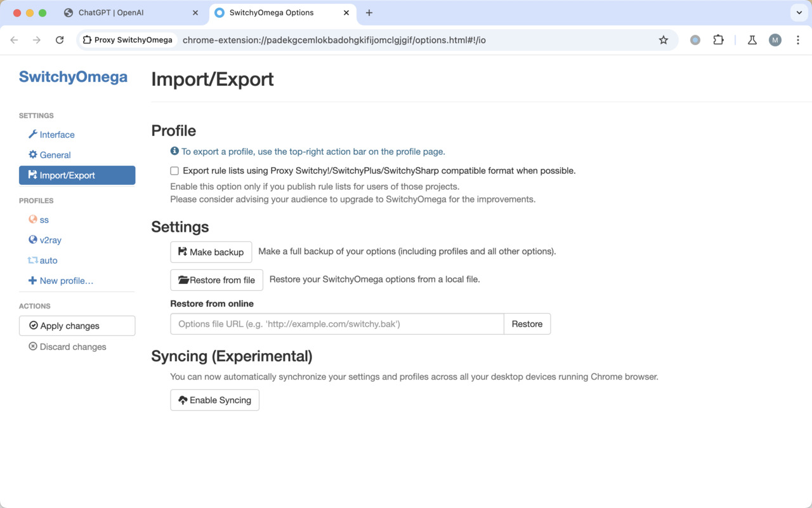
Task: Focus the Options file URL field
Action: pyautogui.click(x=337, y=324)
